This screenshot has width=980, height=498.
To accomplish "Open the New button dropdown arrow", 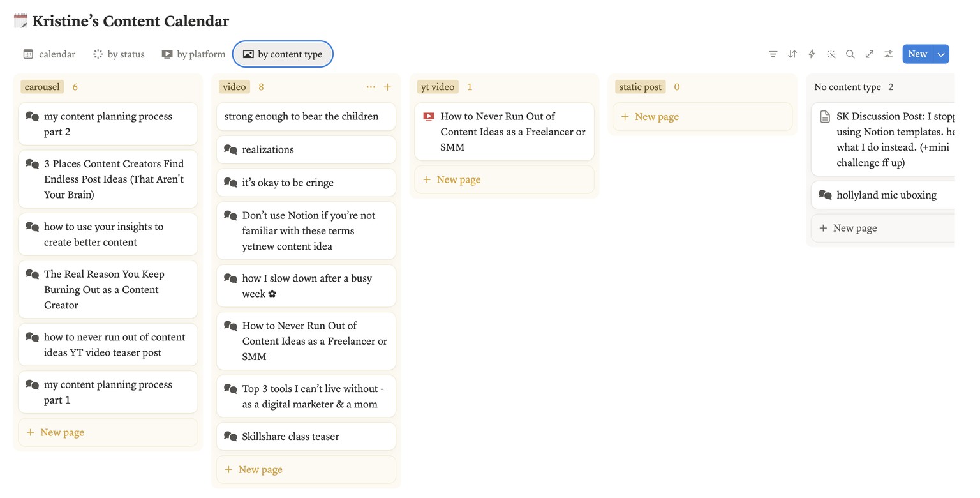I will pos(941,54).
